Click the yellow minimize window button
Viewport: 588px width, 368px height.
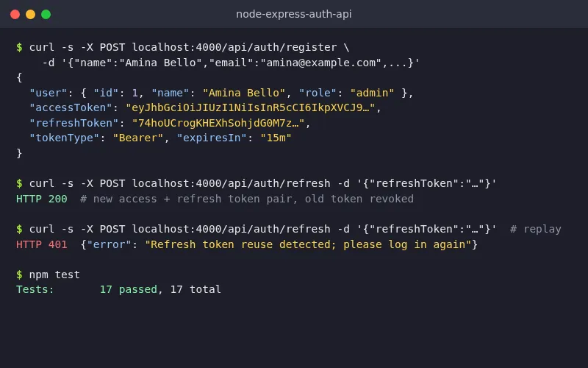(x=30, y=14)
